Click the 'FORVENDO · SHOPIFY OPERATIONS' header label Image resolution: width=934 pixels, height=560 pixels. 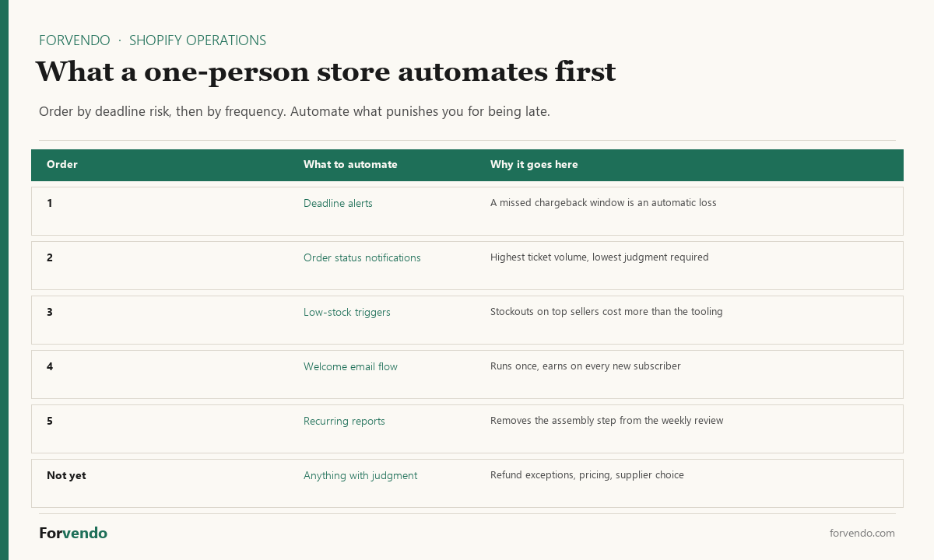pyautogui.click(x=153, y=40)
